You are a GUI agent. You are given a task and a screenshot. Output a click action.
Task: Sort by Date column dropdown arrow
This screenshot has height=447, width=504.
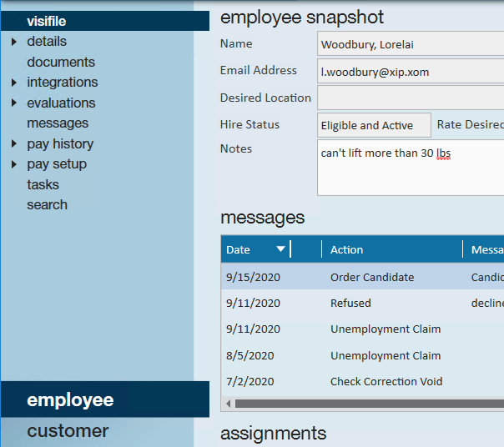tap(280, 249)
